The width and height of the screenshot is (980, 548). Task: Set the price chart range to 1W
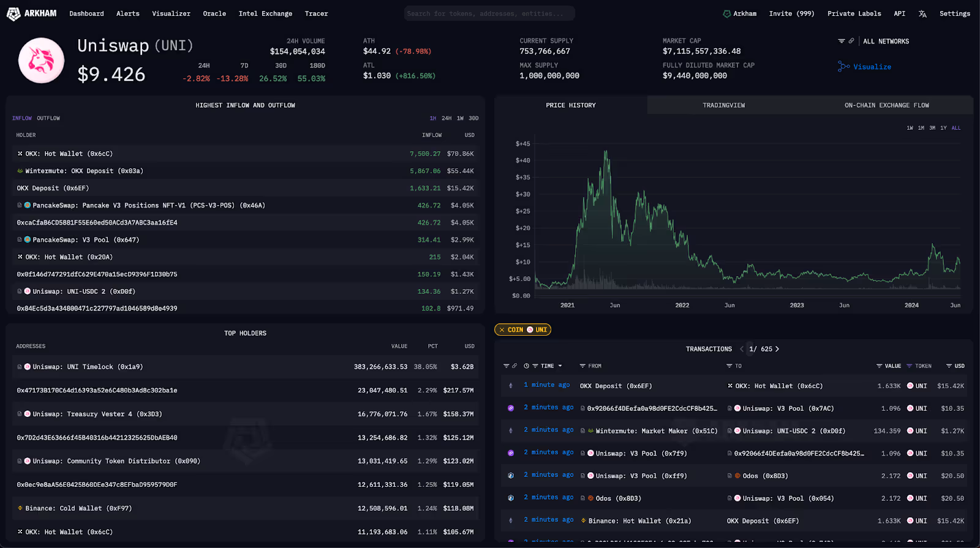pos(910,128)
